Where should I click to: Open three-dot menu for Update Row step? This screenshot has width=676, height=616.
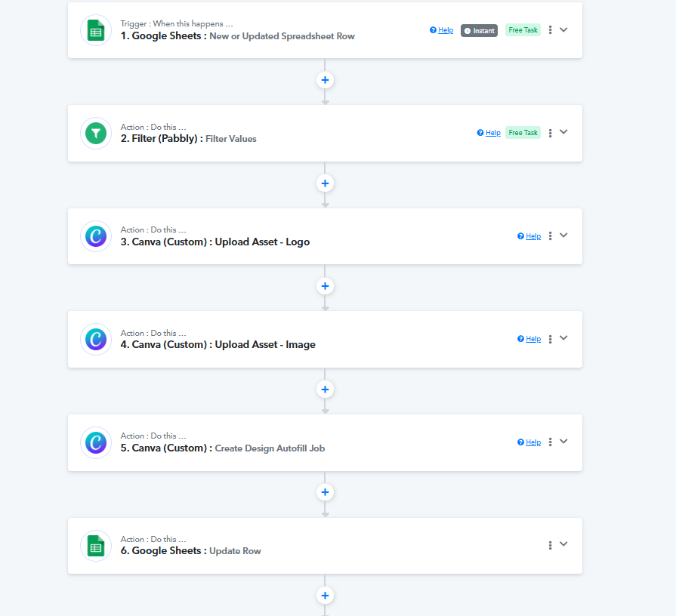[550, 545]
